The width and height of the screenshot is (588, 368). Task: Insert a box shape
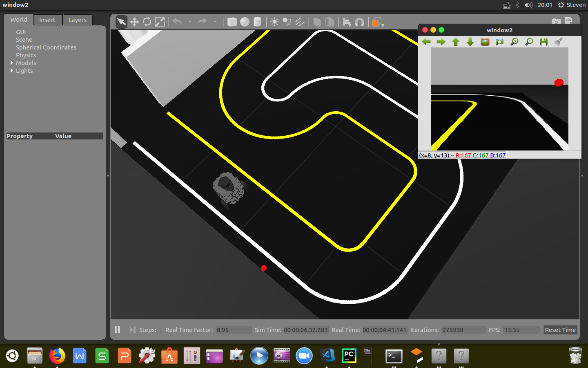click(x=232, y=22)
